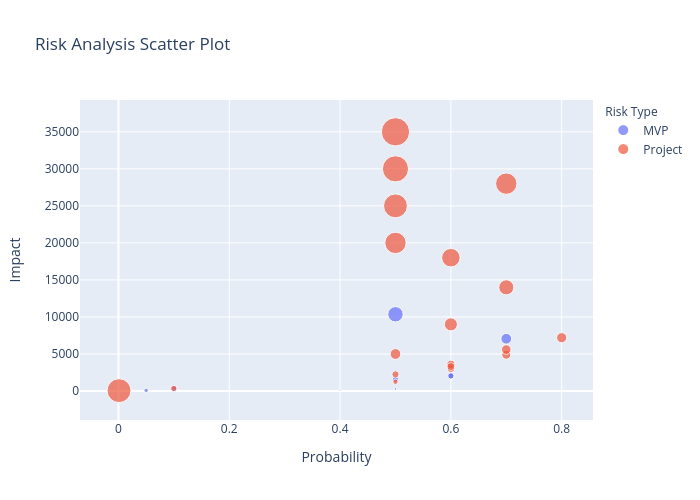The image size is (700, 500).
Task: Click the 'Impact' y-axis title
Action: point(16,259)
